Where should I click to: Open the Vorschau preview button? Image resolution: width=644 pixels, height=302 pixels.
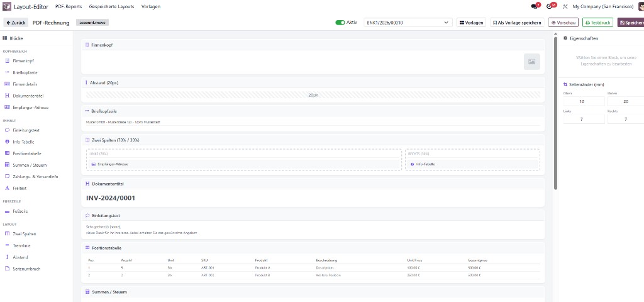click(563, 23)
